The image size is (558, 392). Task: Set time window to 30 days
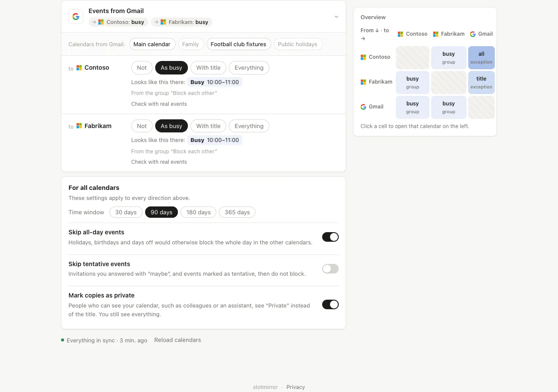[x=126, y=212]
